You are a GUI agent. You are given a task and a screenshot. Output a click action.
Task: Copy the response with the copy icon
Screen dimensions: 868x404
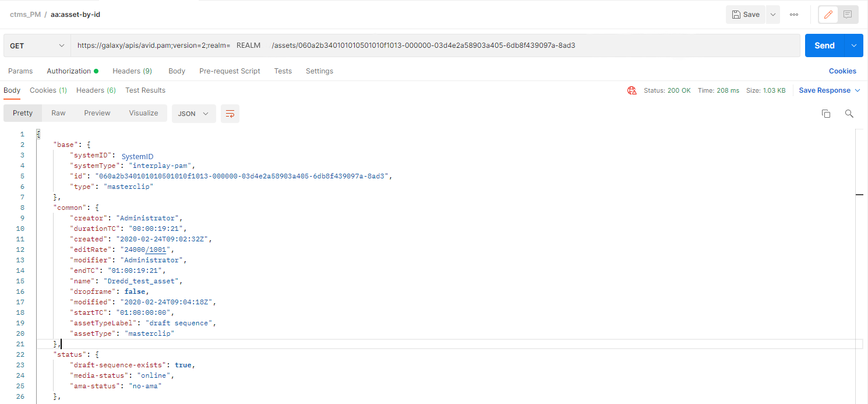tap(825, 114)
